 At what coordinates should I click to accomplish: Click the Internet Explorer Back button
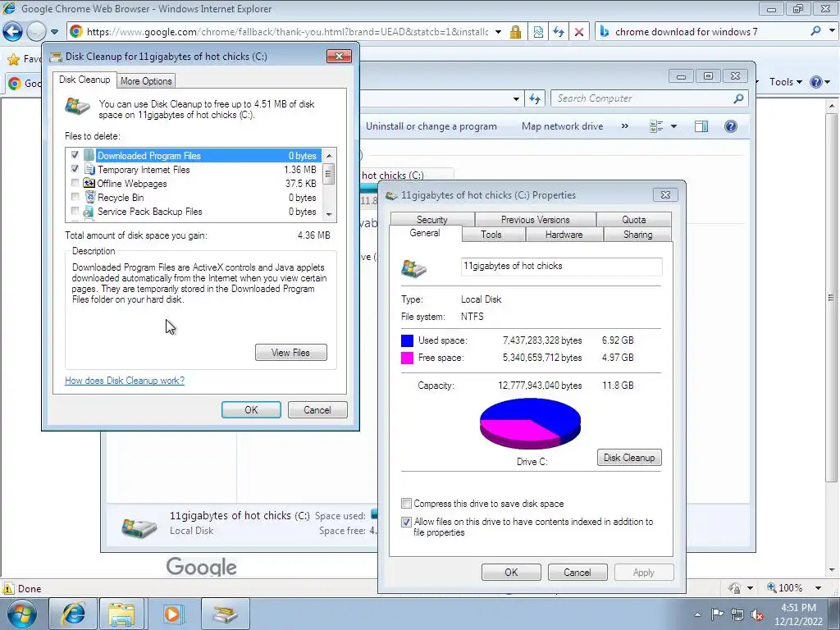[x=13, y=32]
